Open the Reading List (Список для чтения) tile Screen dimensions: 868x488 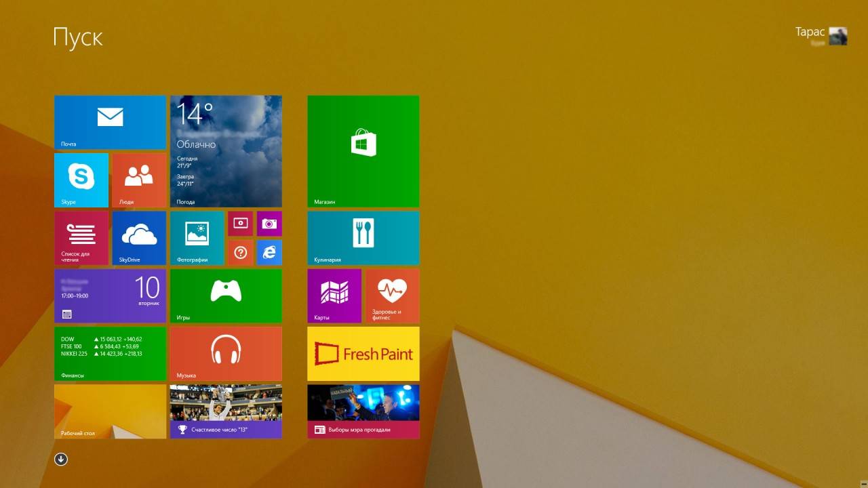point(81,237)
